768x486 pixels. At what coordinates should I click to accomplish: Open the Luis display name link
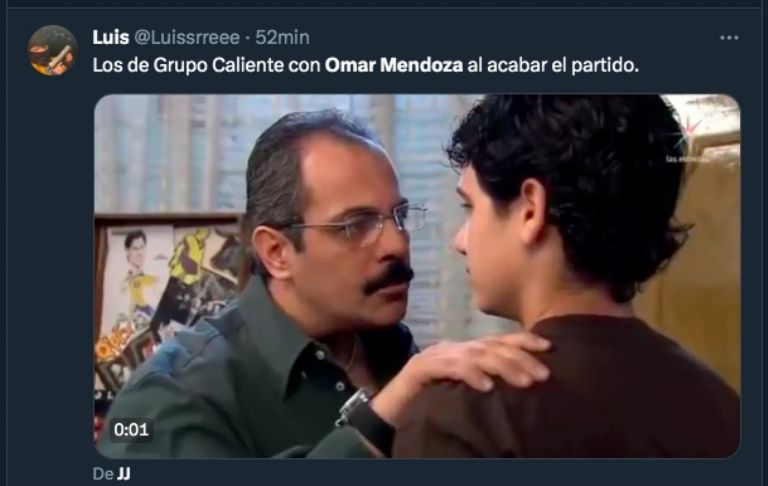(x=111, y=37)
